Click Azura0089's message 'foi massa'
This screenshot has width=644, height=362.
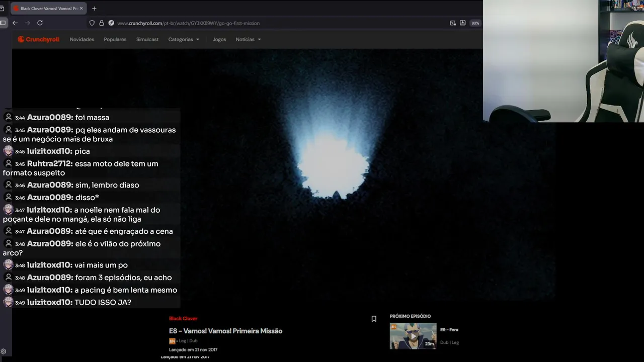92,117
